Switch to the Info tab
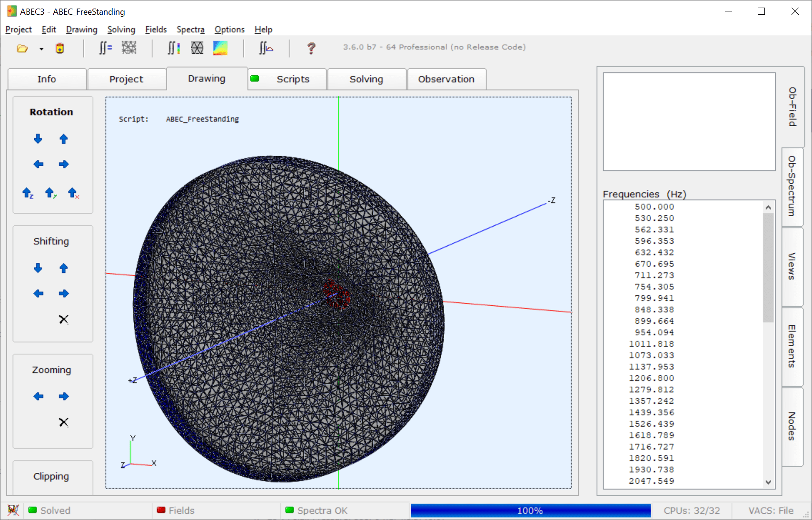The width and height of the screenshot is (812, 520). (47, 79)
